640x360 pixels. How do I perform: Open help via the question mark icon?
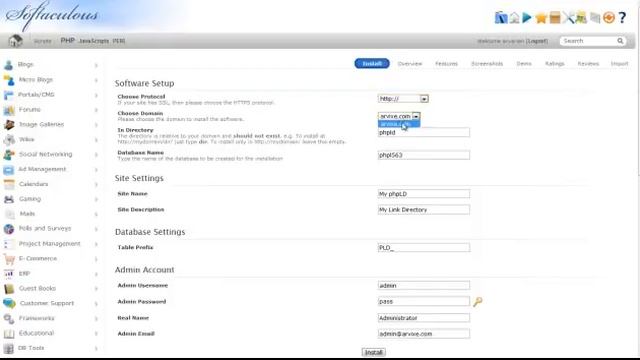(x=622, y=18)
